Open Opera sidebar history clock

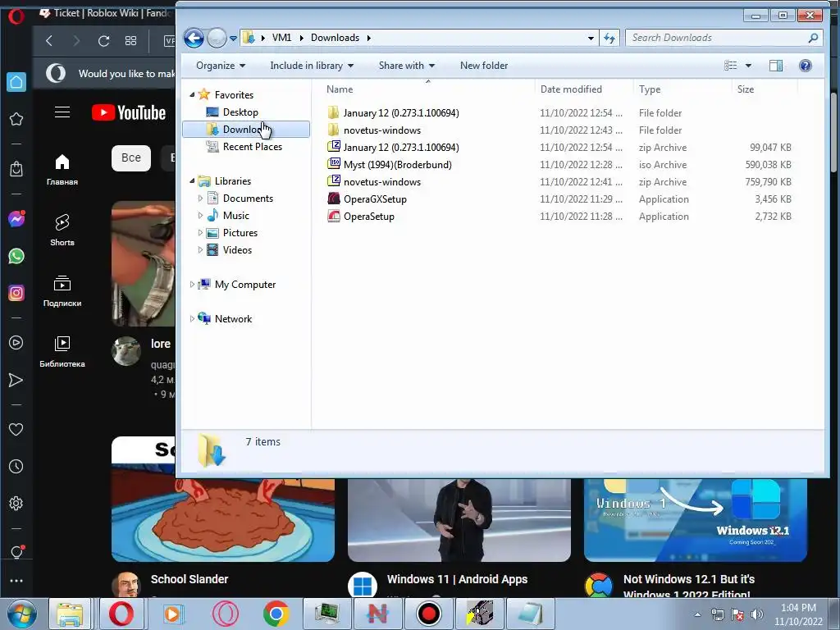pos(16,467)
